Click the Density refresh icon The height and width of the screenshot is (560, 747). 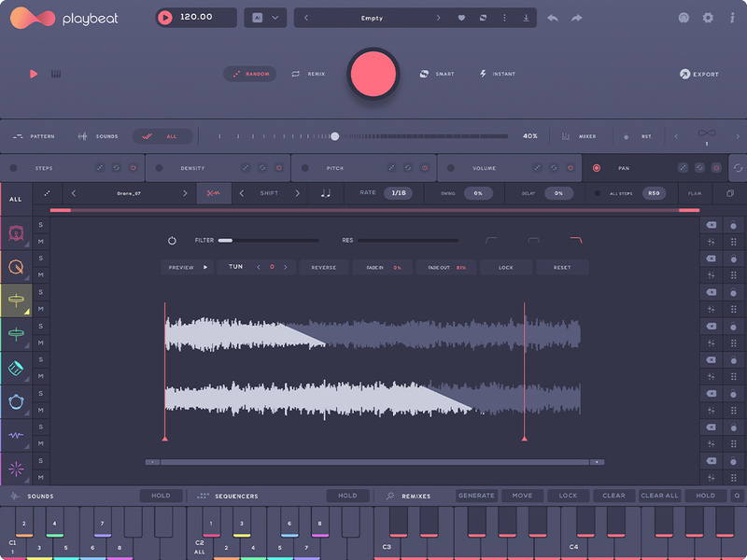click(262, 168)
